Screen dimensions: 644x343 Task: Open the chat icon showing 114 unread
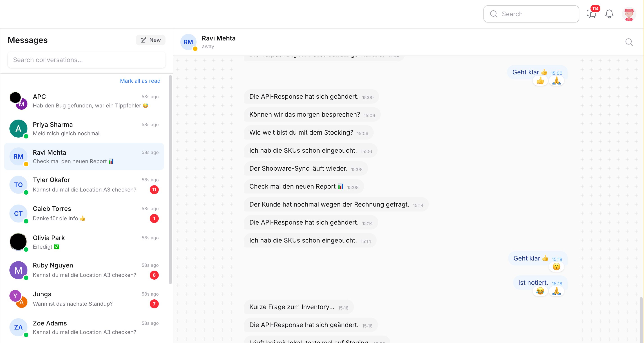click(592, 14)
